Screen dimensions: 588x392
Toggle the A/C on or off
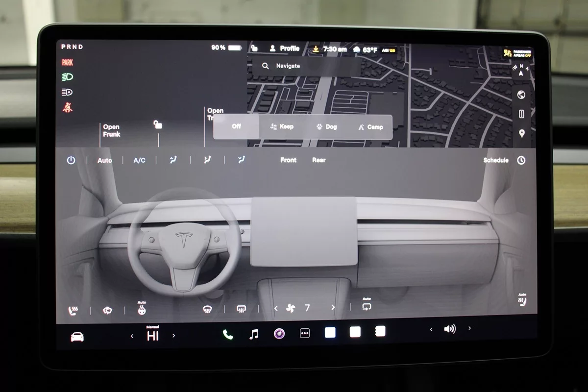[x=139, y=160]
